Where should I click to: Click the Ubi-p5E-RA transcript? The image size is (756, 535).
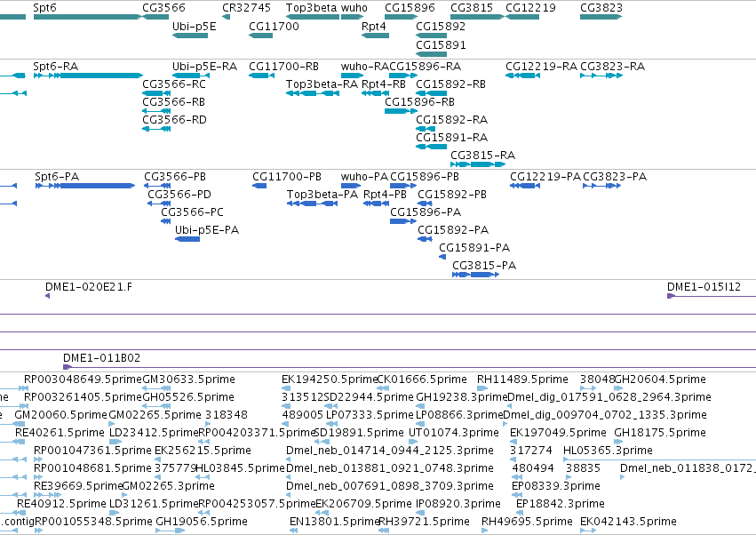tap(191, 76)
